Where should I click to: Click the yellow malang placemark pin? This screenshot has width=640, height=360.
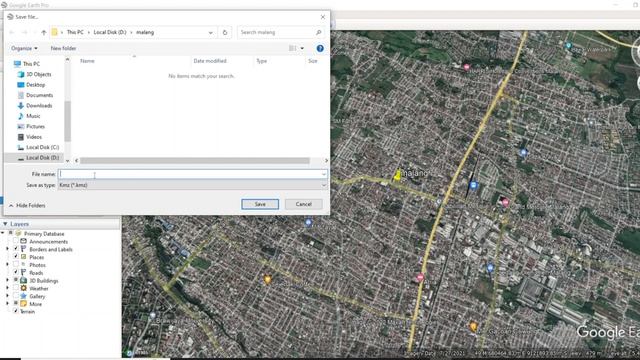tap(397, 175)
